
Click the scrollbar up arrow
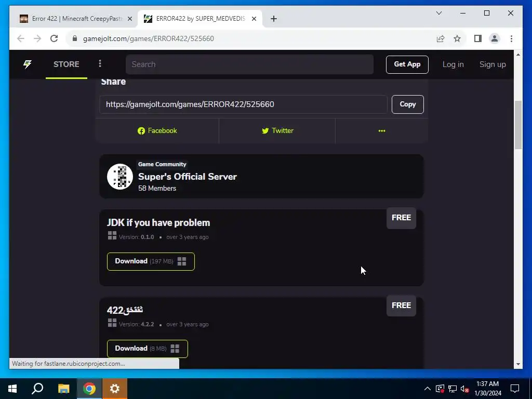(518, 54)
